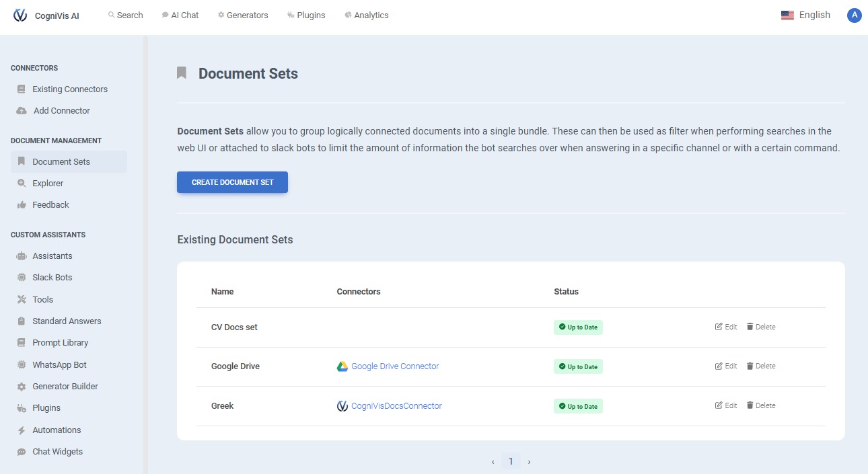868x474 pixels.
Task: Open Generators in the top navigation
Action: coord(243,15)
